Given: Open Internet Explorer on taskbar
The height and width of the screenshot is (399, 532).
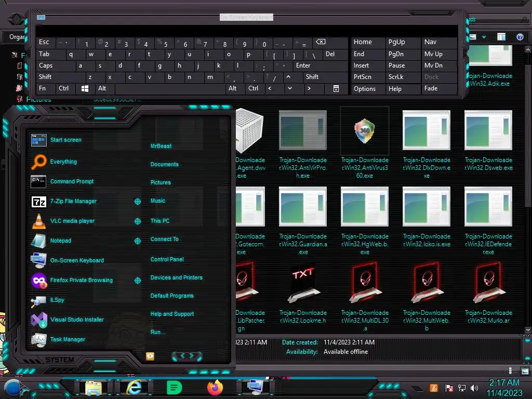Looking at the screenshot, I should tap(134, 388).
